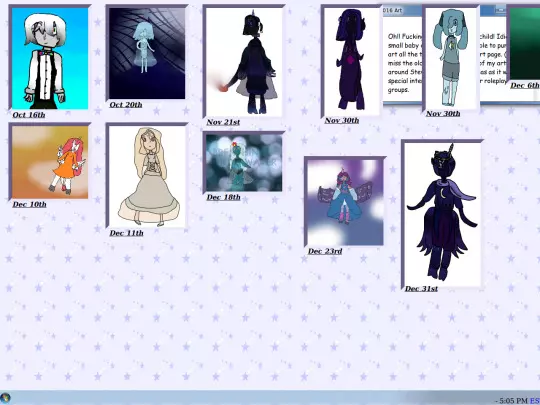
Task: Open the Oct 16th artwork thumbnail
Action: coord(50,58)
